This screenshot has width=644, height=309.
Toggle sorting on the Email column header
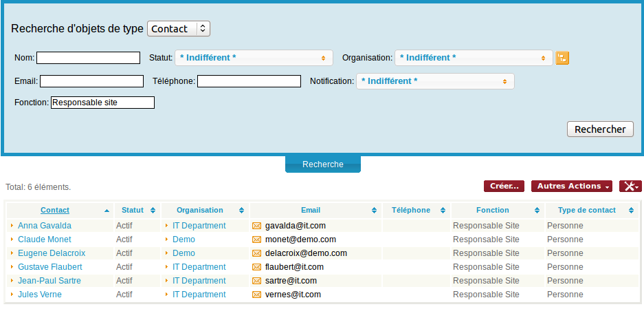click(374, 211)
